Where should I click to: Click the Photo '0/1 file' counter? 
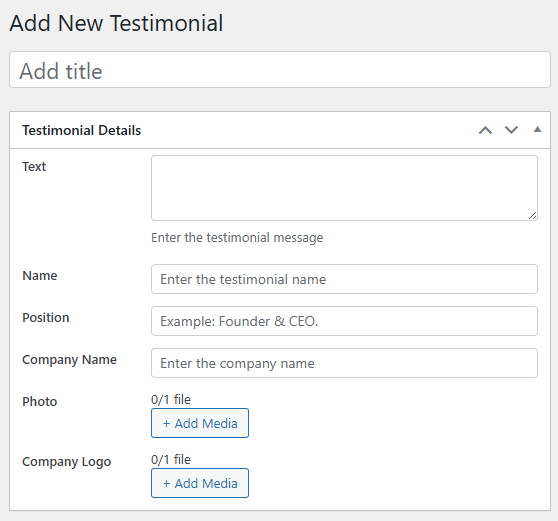(x=171, y=400)
